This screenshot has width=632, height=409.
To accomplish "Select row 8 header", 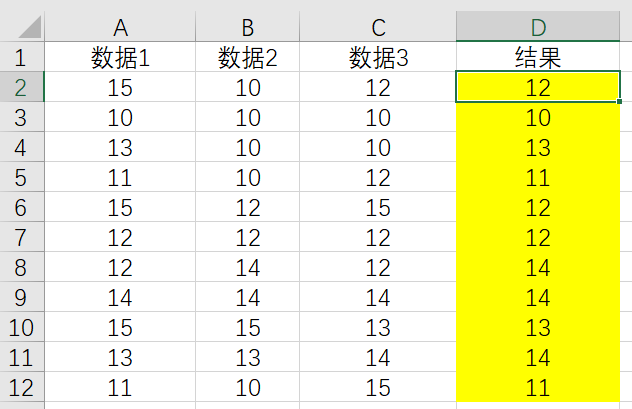I will (x=22, y=267).
